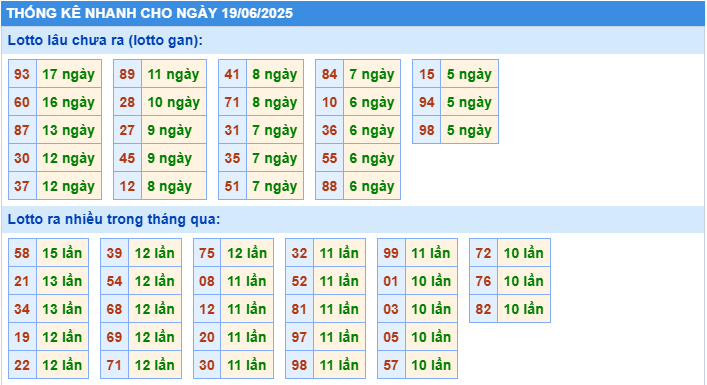Select frequent number 19
This screenshot has height=385, width=707.
[22, 337]
